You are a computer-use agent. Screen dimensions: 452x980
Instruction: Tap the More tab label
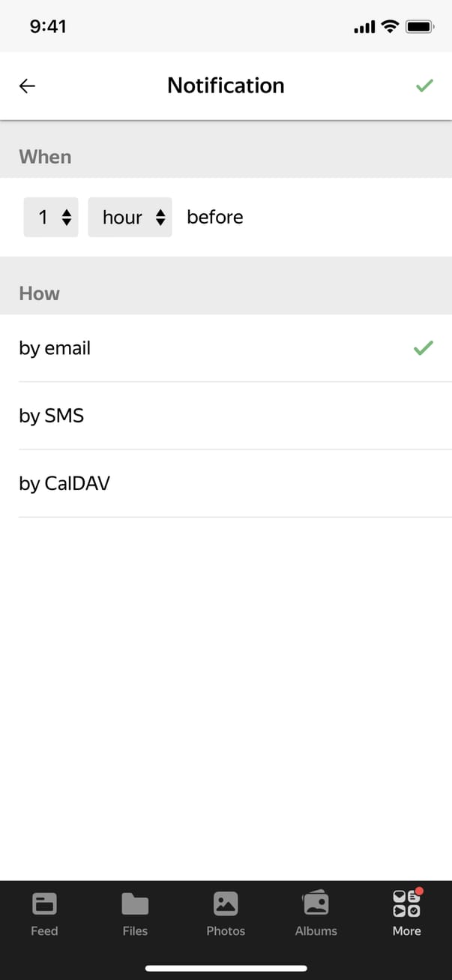coord(407,931)
